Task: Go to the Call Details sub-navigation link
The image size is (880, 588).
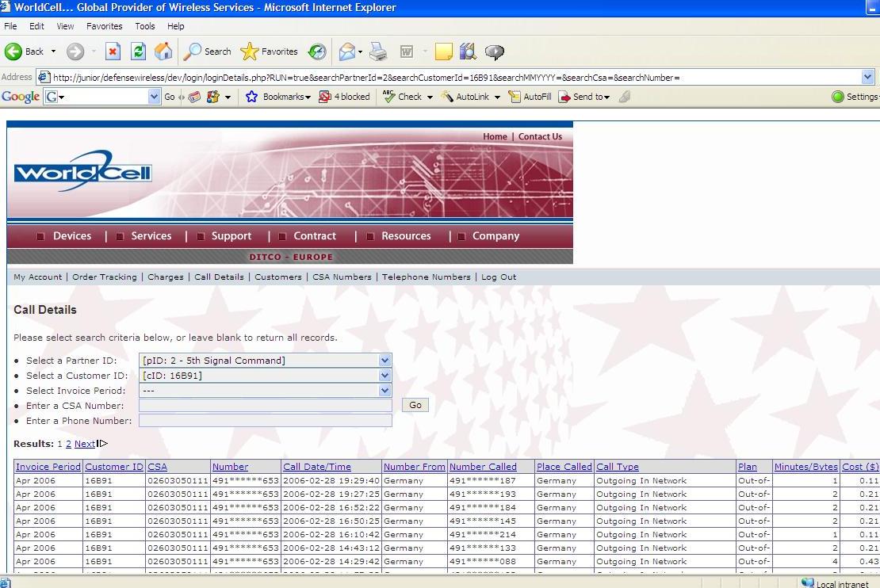Action: pos(219,277)
